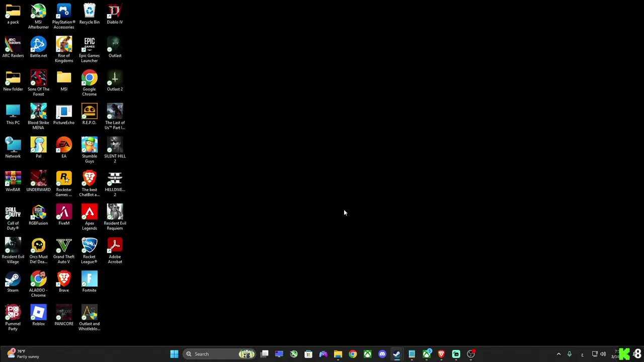The width and height of the screenshot is (644, 362).
Task: Select The best ChatBot desktop shortcut
Action: [89, 184]
